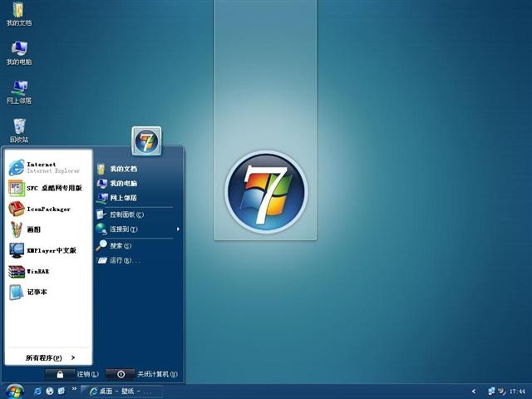The image size is (532, 399).
Task: Open the 回收站 recycle bin icon
Action: [x=19, y=131]
